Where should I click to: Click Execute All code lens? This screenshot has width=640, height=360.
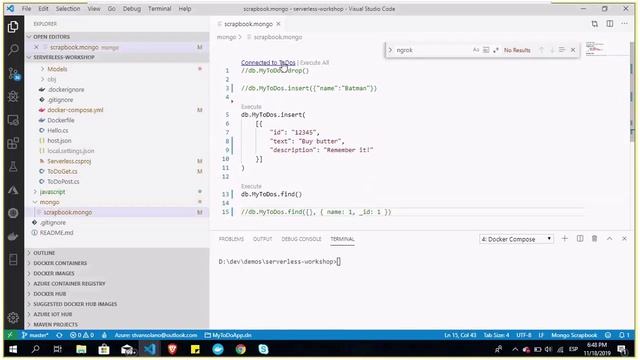point(314,62)
